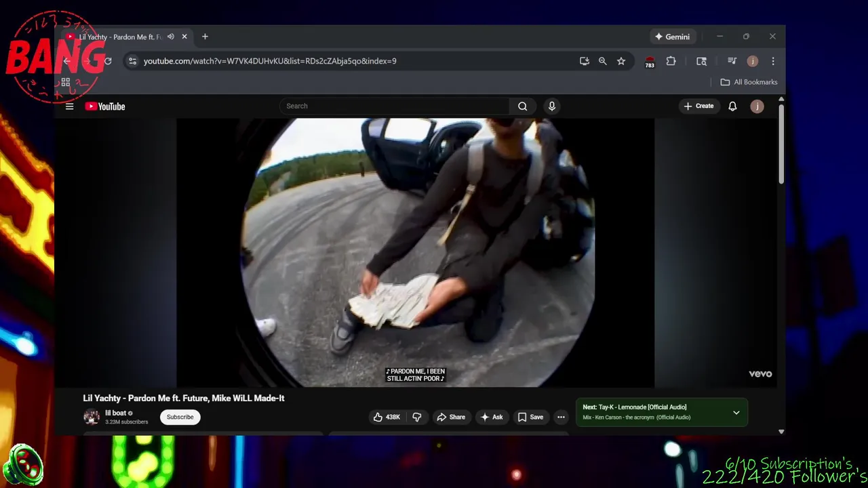Click the video player area
This screenshot has height=488, width=868.
click(x=416, y=252)
